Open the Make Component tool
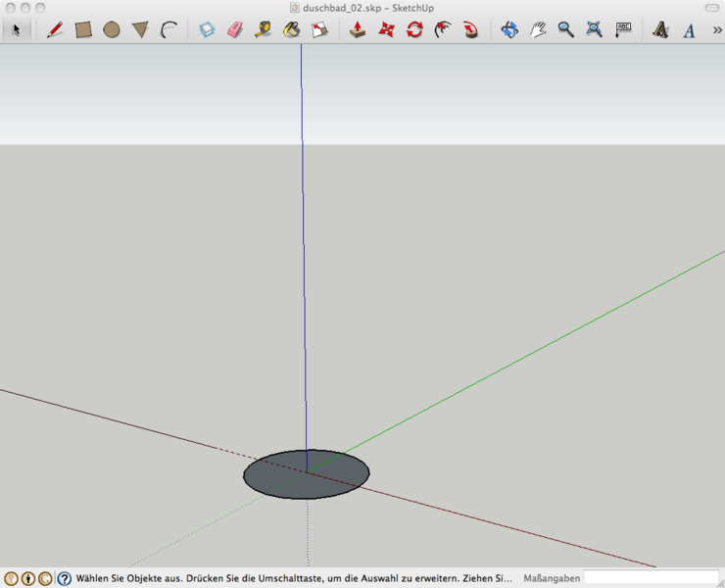The height and width of the screenshot is (588, 725). 207,29
